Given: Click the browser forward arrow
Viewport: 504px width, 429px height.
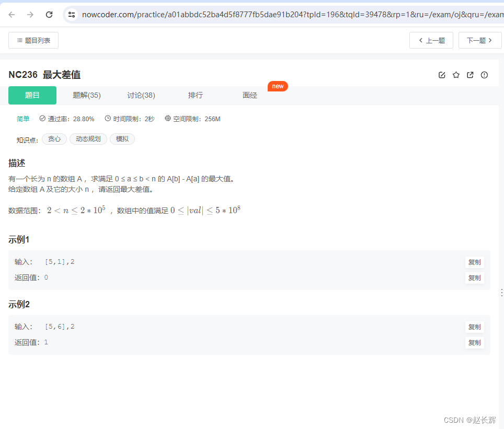Looking at the screenshot, I should (x=30, y=15).
